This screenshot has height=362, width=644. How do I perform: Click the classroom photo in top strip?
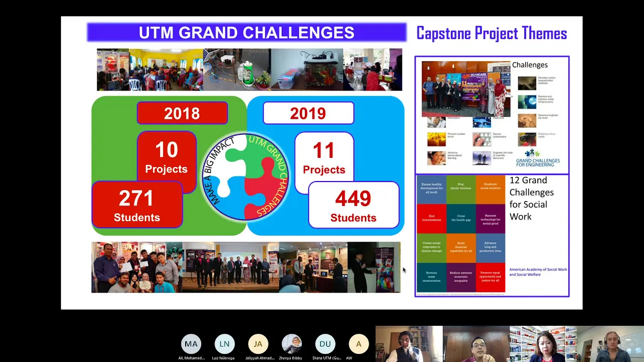(166, 69)
